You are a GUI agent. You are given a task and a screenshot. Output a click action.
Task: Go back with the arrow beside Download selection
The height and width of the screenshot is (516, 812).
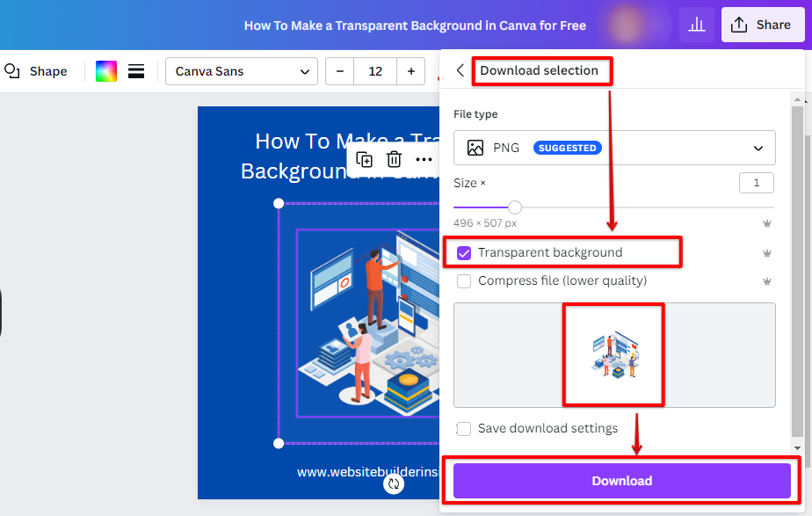460,70
